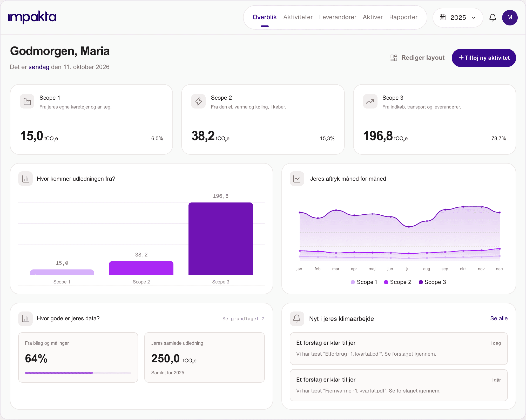Open the 'Se grundlaget' link
The height and width of the screenshot is (420, 526).
pyautogui.click(x=243, y=319)
